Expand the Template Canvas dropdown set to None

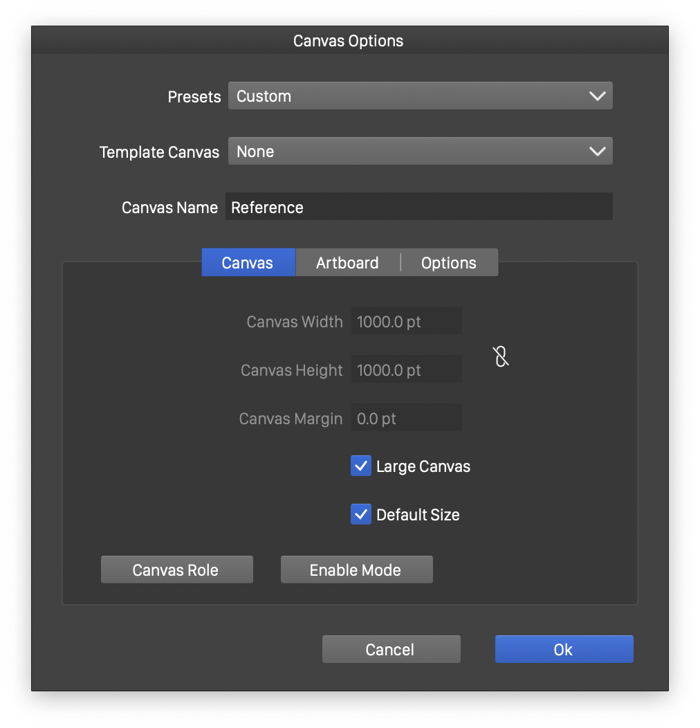pyautogui.click(x=419, y=152)
